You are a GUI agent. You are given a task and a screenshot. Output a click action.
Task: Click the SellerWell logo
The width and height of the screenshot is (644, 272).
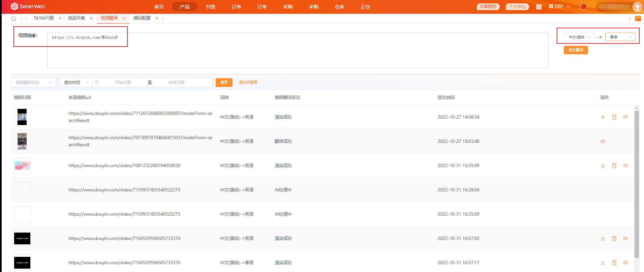(28, 6)
